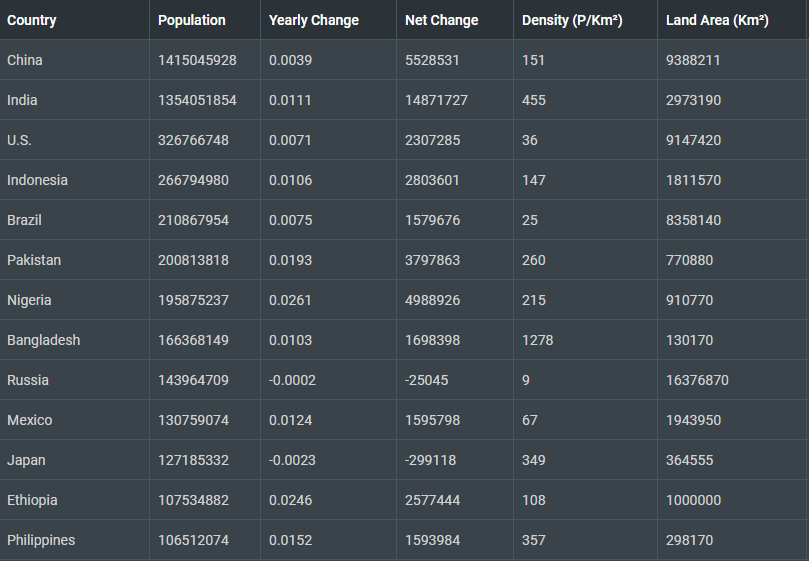The image size is (809, 561).
Task: Select the China country cell
Action: coord(25,60)
